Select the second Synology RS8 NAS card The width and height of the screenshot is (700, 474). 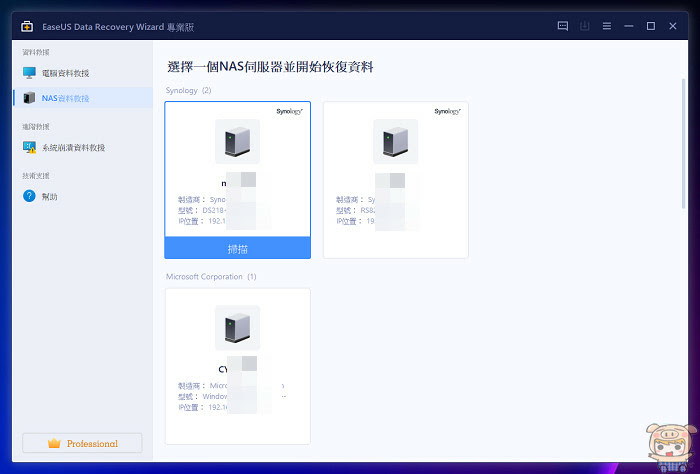point(396,180)
